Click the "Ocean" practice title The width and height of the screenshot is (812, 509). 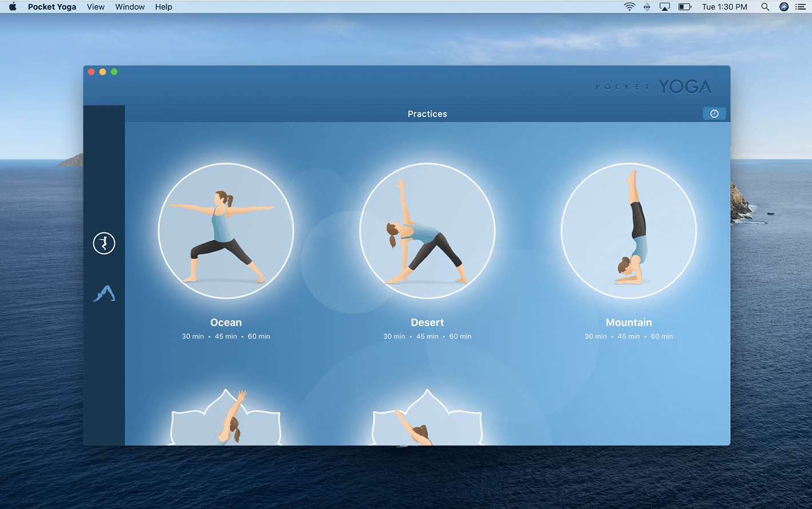pyautogui.click(x=226, y=323)
